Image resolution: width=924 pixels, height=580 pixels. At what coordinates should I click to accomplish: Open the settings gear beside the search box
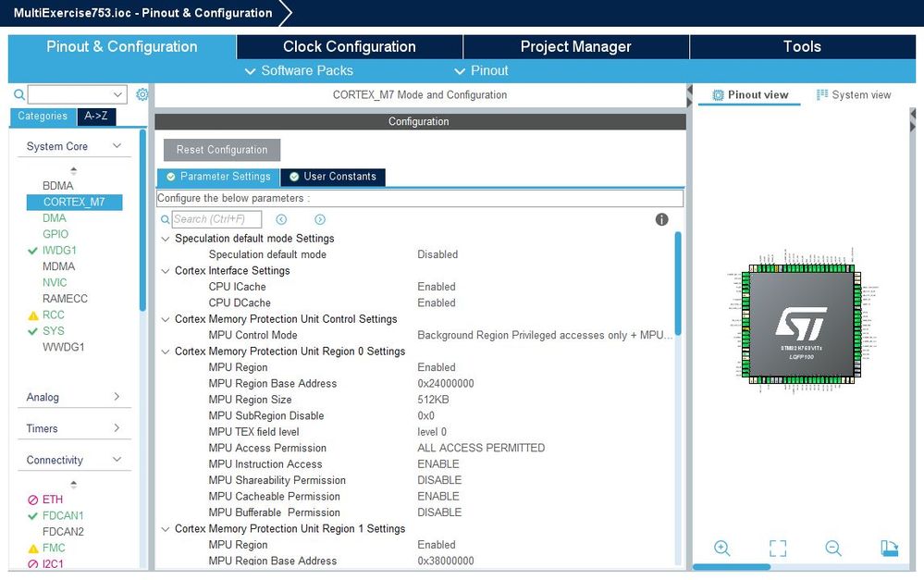(142, 94)
